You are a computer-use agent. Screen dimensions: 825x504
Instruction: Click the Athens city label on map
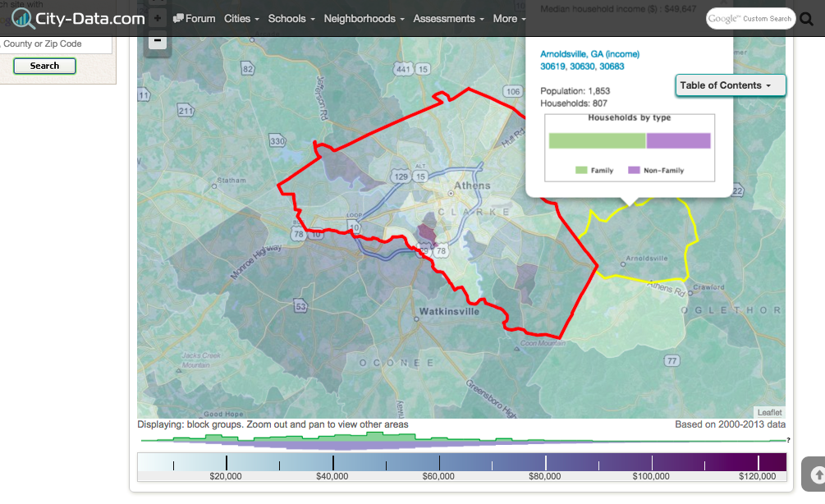[x=472, y=186]
